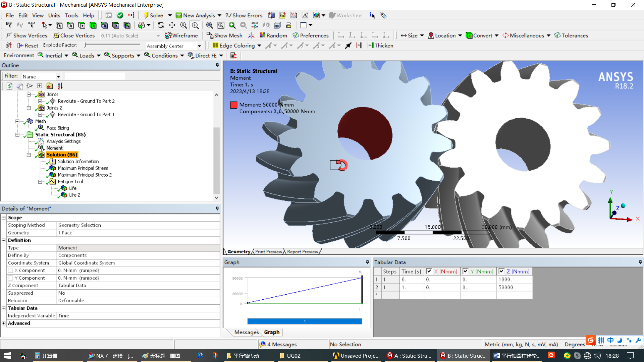Open the Tools menu

pos(71,15)
